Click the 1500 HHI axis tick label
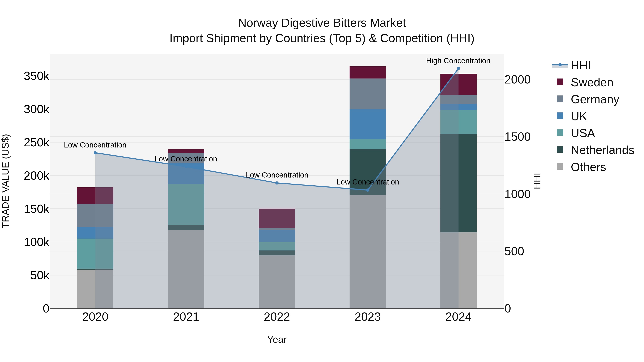The width and height of the screenshot is (644, 362). coord(518,137)
